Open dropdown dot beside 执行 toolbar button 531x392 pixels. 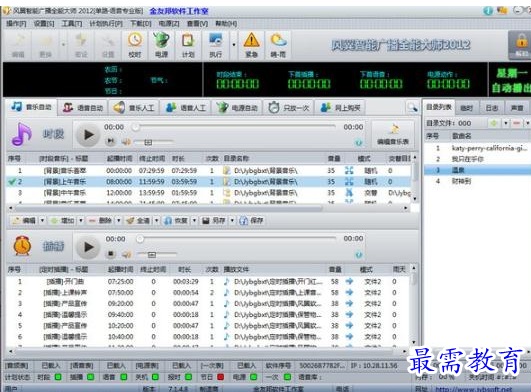tap(234, 45)
